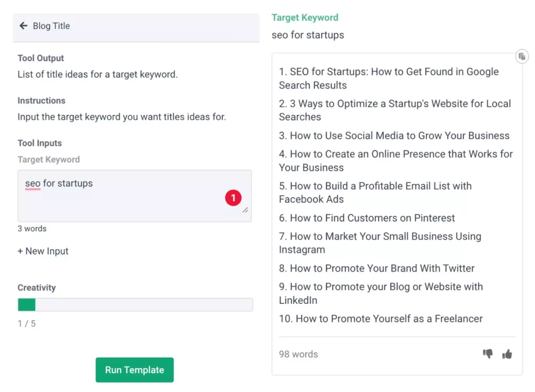Pick the "Use Social Media" title idea

(394, 136)
